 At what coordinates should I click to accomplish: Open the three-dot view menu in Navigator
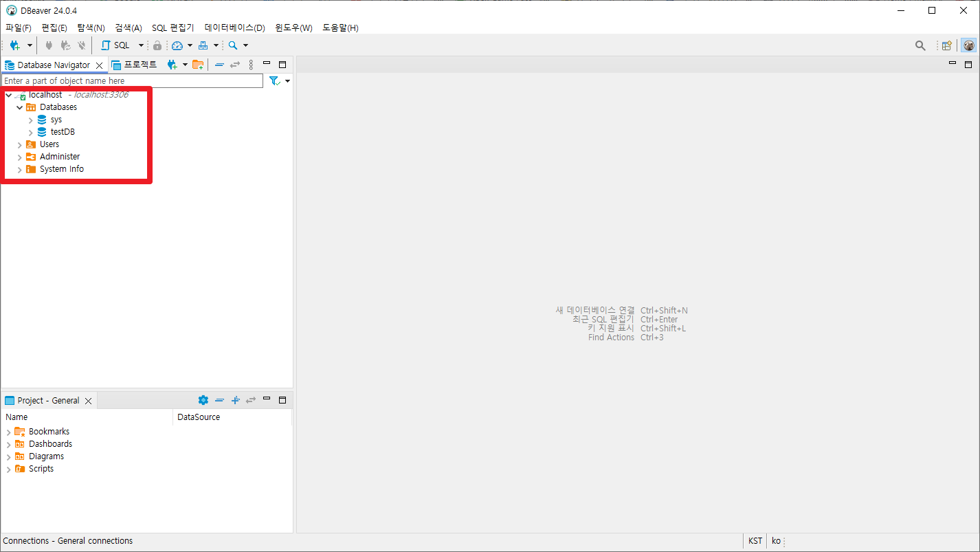[x=251, y=65]
